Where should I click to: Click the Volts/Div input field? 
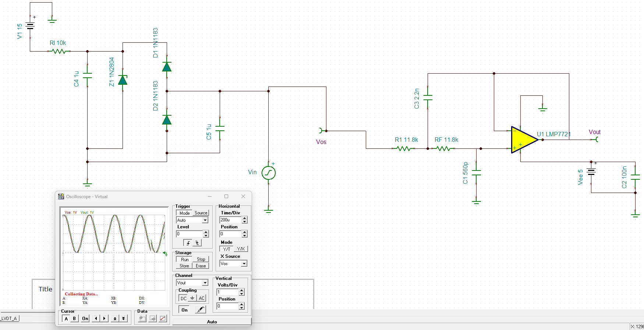click(x=227, y=292)
